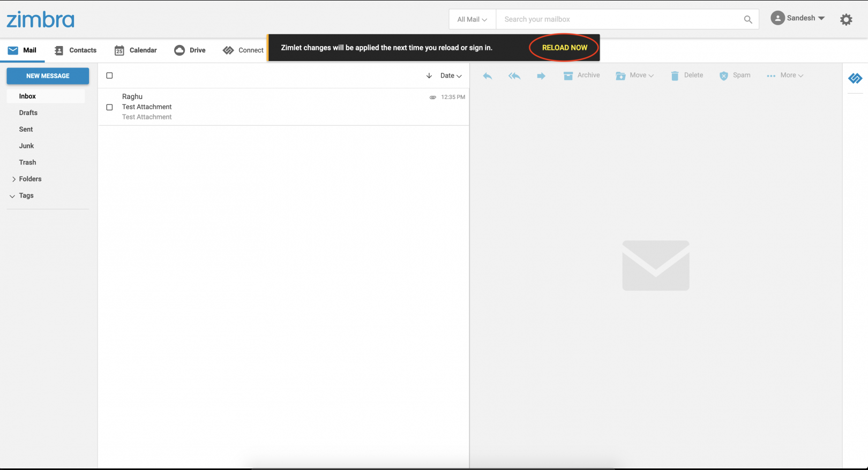Viewport: 868px width, 470px height.
Task: Check the select-all messages checkbox
Action: [x=109, y=75]
